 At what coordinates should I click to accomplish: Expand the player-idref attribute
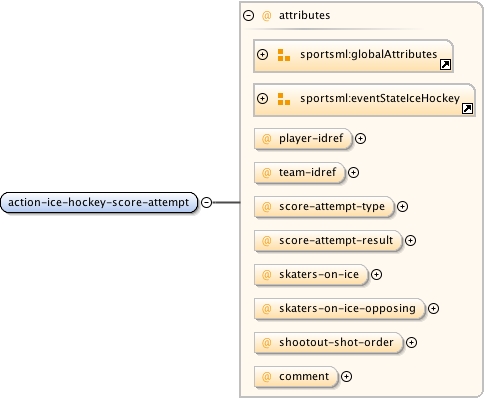pyautogui.click(x=360, y=138)
